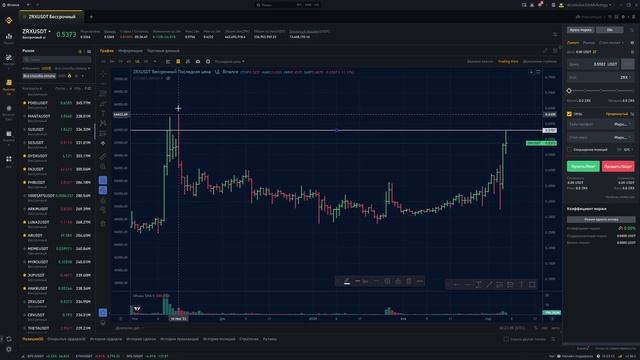640x360 pixels.
Task: Lock the drawing via the floating toolbar lock icon
Action: 398,281
